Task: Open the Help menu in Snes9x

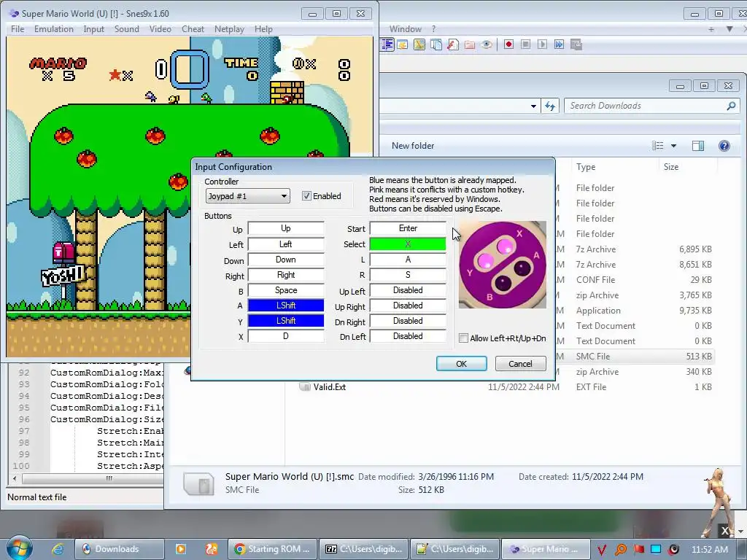Action: [x=263, y=29]
